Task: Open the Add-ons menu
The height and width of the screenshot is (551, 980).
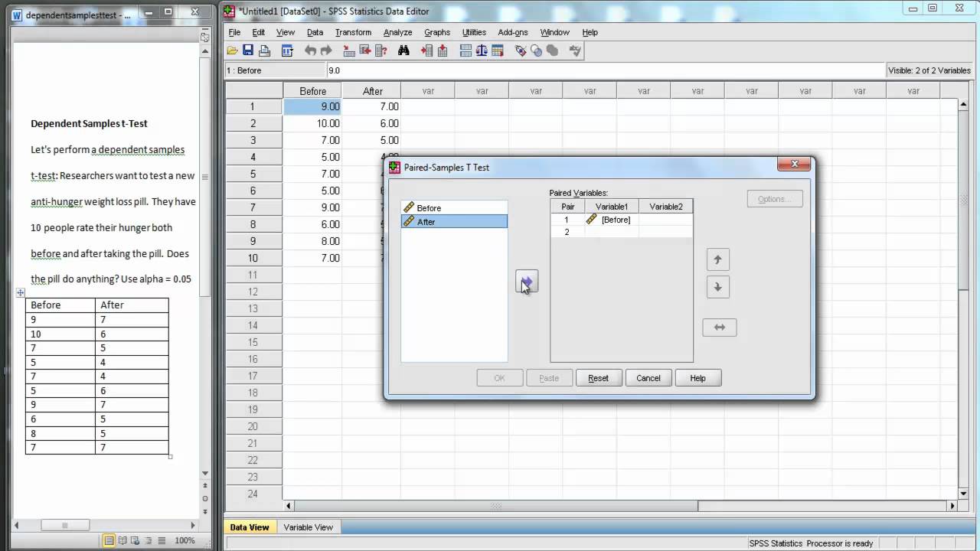Action: pos(513,32)
